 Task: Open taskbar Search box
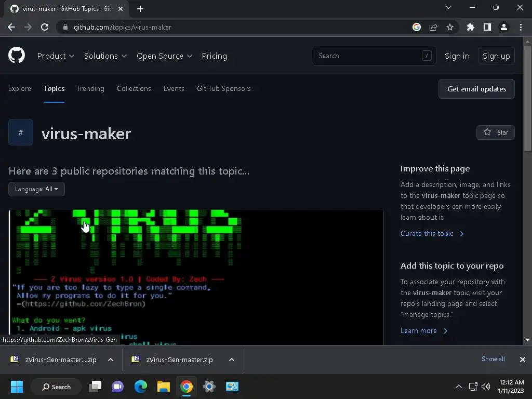pos(56,387)
